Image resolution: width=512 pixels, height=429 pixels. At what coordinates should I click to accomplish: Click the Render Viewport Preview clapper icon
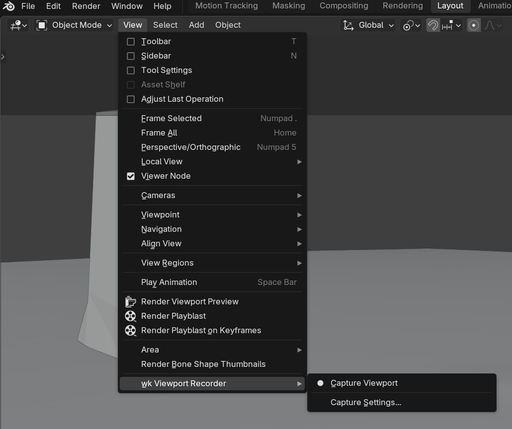tap(130, 302)
